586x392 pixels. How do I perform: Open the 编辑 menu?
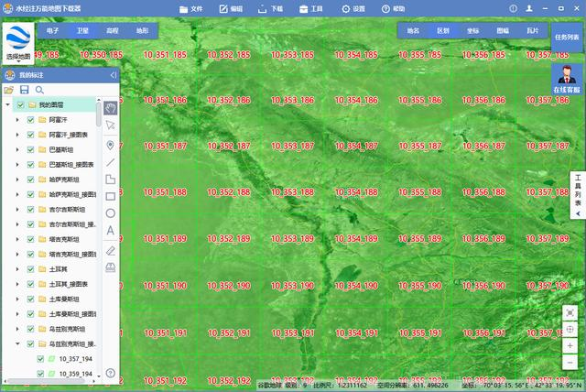[231, 9]
